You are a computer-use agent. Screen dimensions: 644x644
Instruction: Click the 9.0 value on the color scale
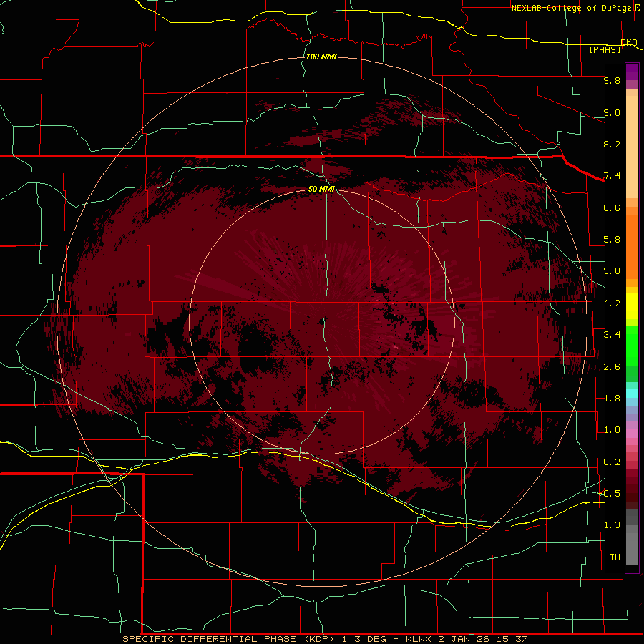tap(612, 112)
